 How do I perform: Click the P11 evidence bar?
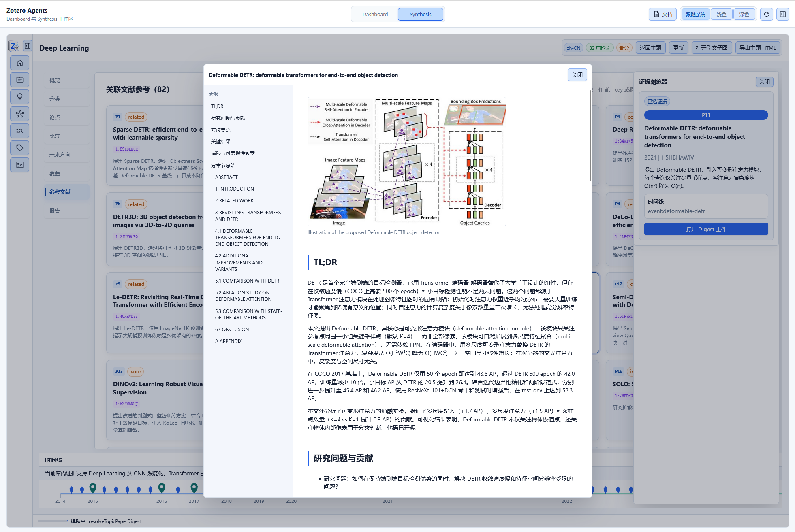(706, 115)
